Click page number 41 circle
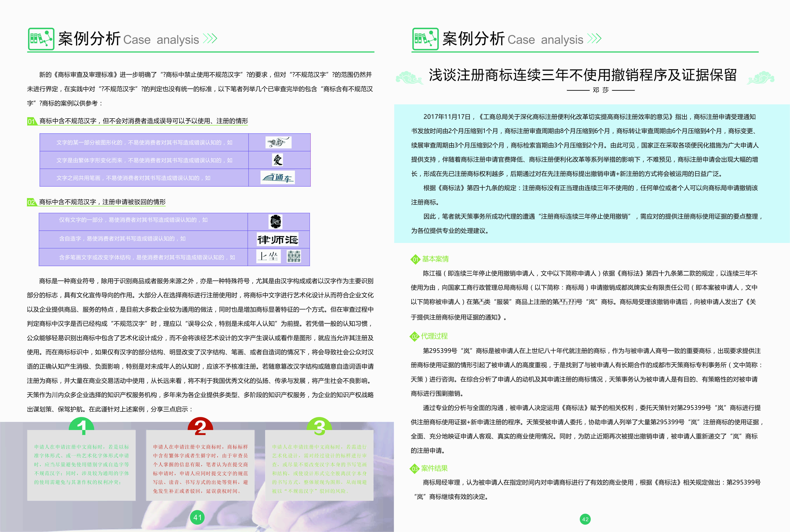 [x=197, y=517]
